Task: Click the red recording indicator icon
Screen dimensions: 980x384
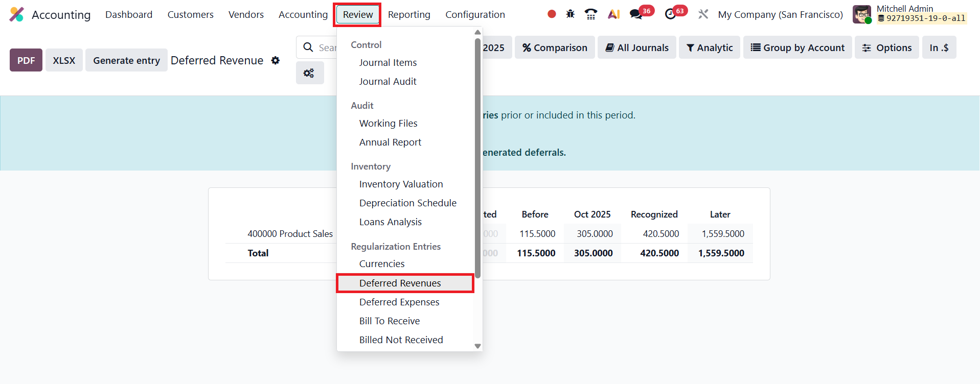Action: [551, 14]
